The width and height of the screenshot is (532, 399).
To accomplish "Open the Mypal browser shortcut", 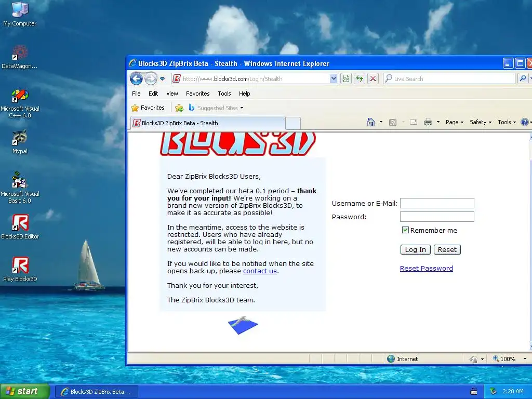I will pos(20,142).
